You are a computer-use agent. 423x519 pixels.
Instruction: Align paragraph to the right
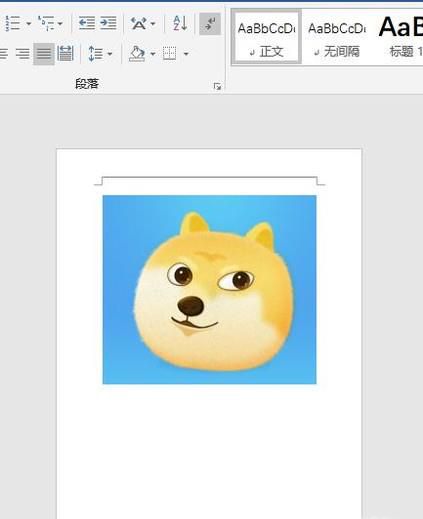coord(23,53)
